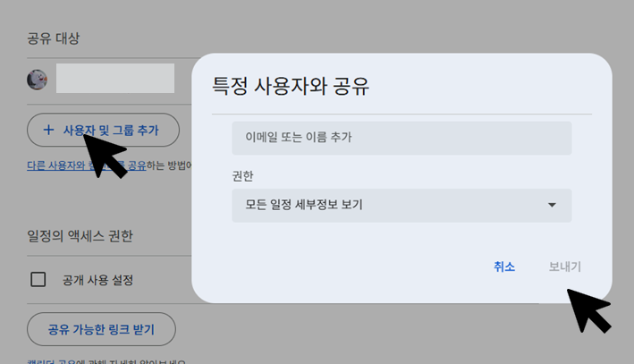The width and height of the screenshot is (634, 364).
Task: Enable the 공개 사용 설정 checkbox
Action: (x=38, y=280)
